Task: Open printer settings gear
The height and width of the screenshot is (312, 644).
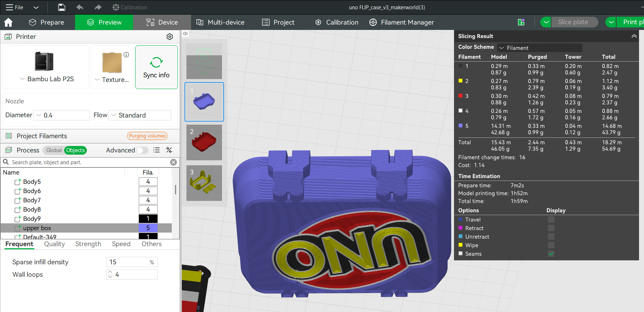Action: pos(170,37)
